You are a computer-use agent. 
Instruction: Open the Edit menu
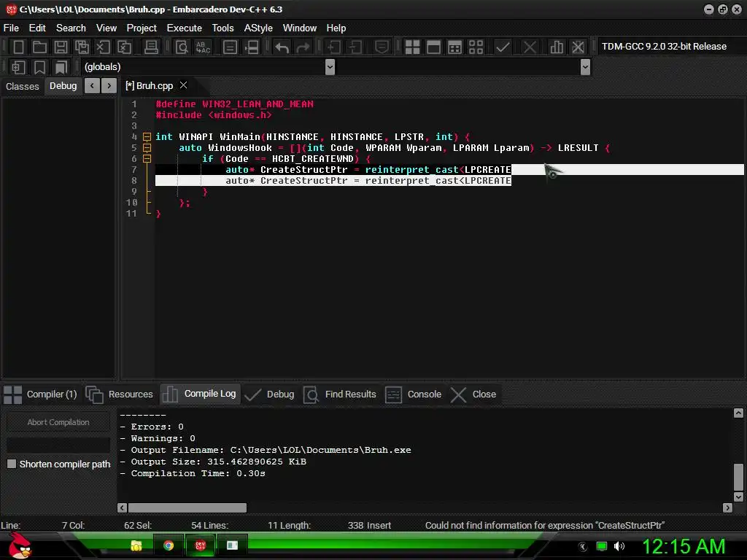37,28
